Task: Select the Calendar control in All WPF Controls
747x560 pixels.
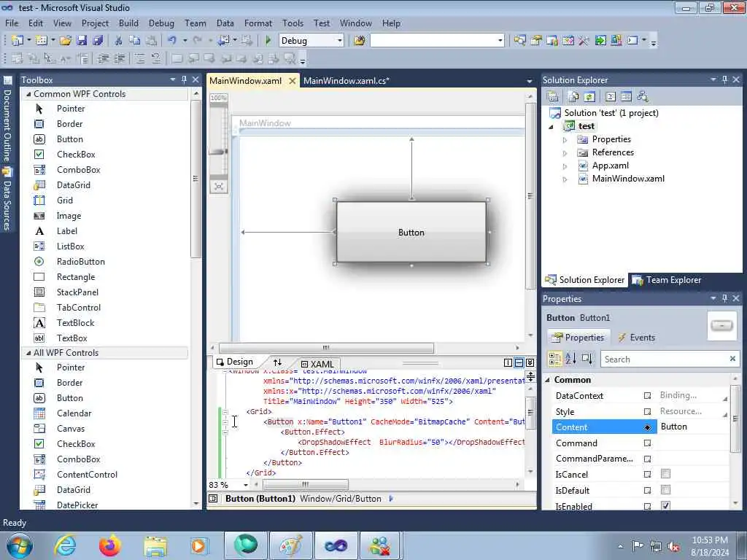Action: pyautogui.click(x=74, y=413)
